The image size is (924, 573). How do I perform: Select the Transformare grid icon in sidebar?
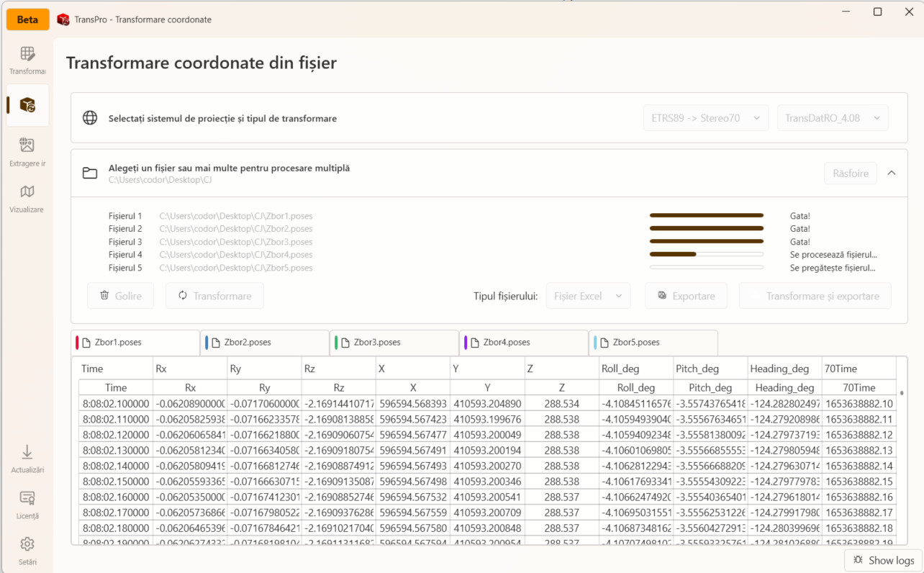click(27, 58)
